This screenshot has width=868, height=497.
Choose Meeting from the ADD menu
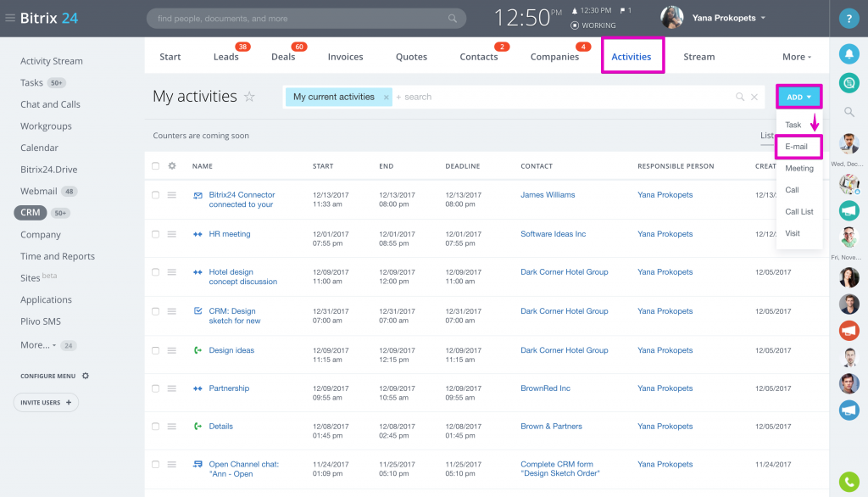798,168
